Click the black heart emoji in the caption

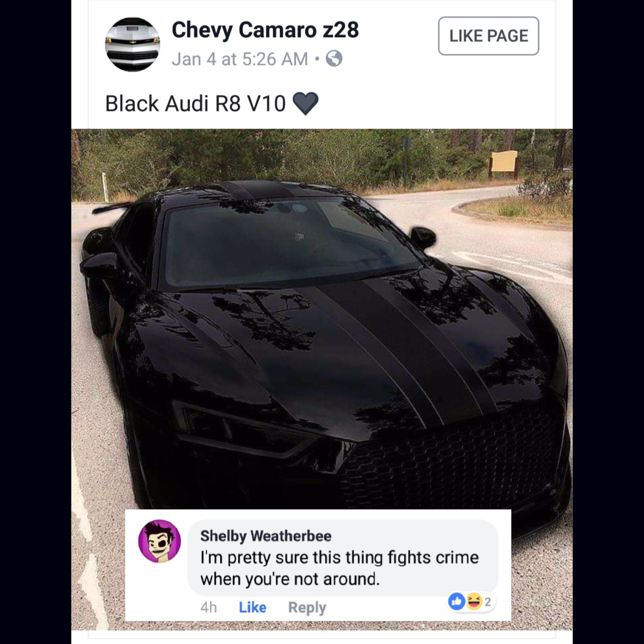(305, 104)
